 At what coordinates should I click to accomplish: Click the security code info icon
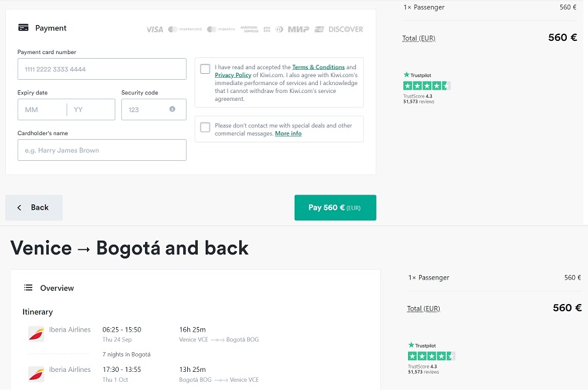(172, 109)
